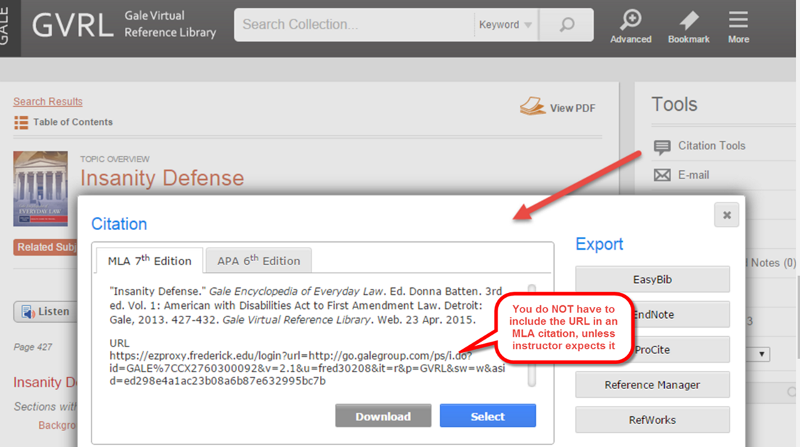Click the citation text scrollbar

(532, 335)
